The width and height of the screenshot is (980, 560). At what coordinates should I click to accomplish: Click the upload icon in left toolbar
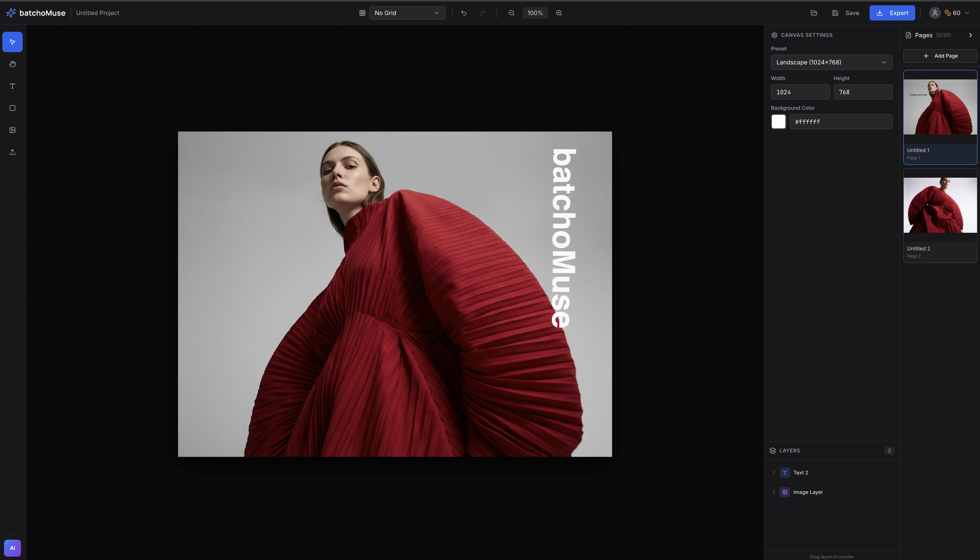(x=12, y=152)
